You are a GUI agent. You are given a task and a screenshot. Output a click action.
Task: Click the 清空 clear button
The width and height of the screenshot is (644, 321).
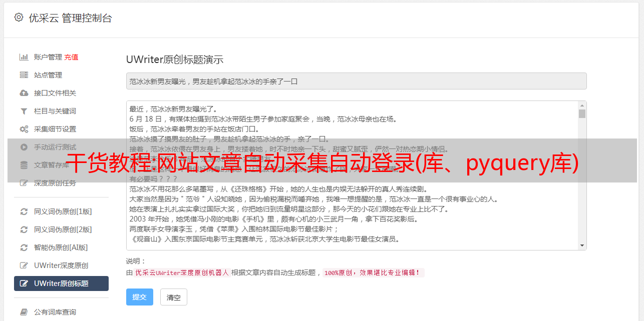[174, 297]
